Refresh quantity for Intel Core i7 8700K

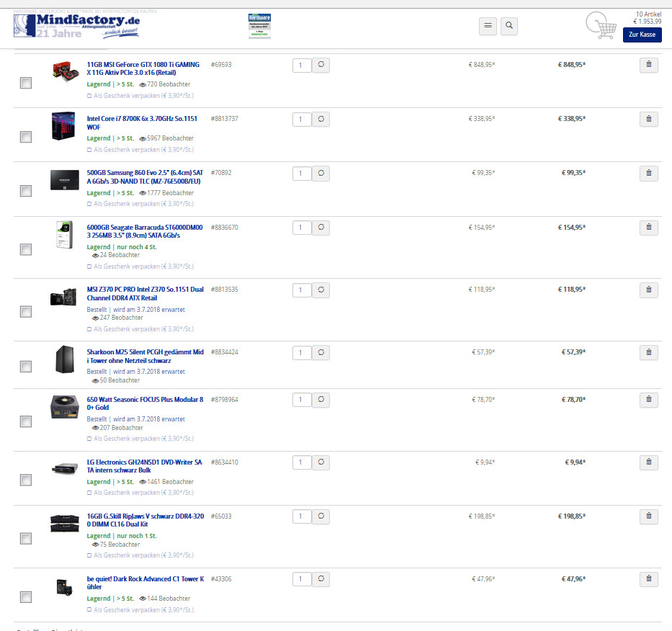pos(321,119)
